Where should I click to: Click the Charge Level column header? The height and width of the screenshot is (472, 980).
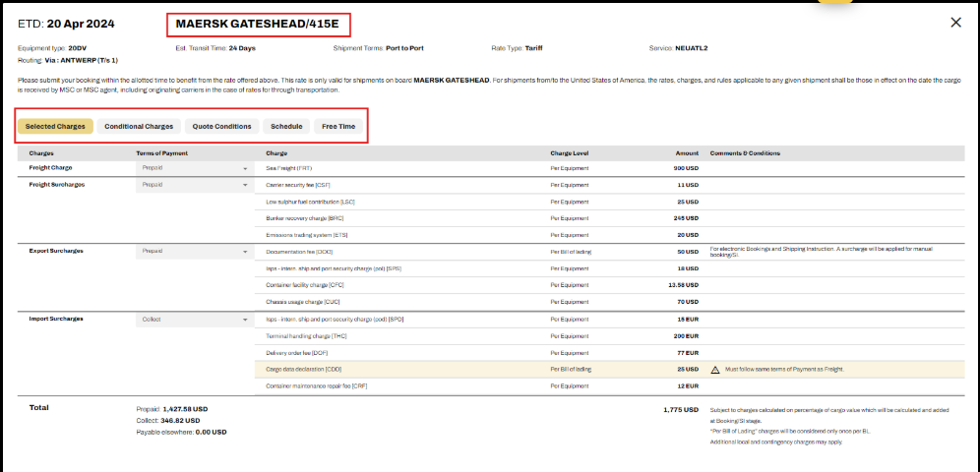tap(570, 153)
